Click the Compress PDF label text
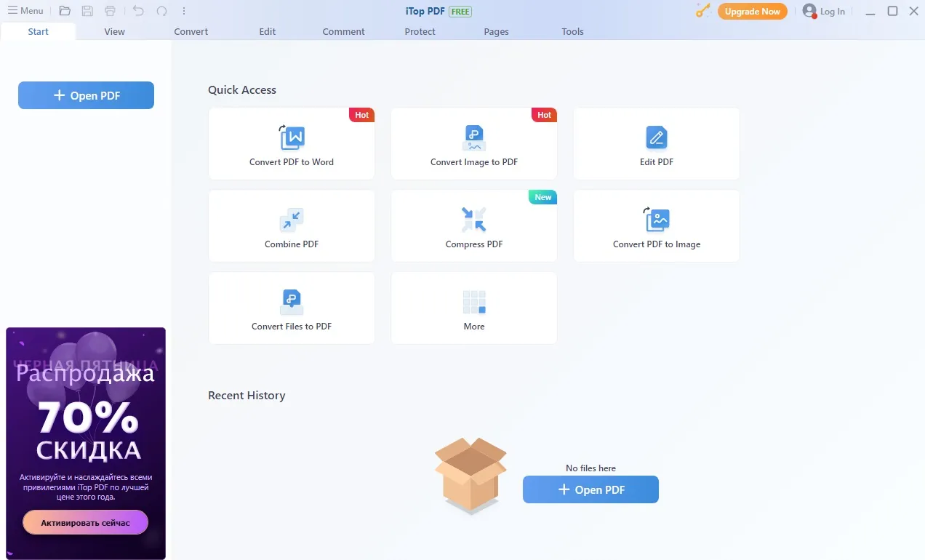 click(474, 244)
